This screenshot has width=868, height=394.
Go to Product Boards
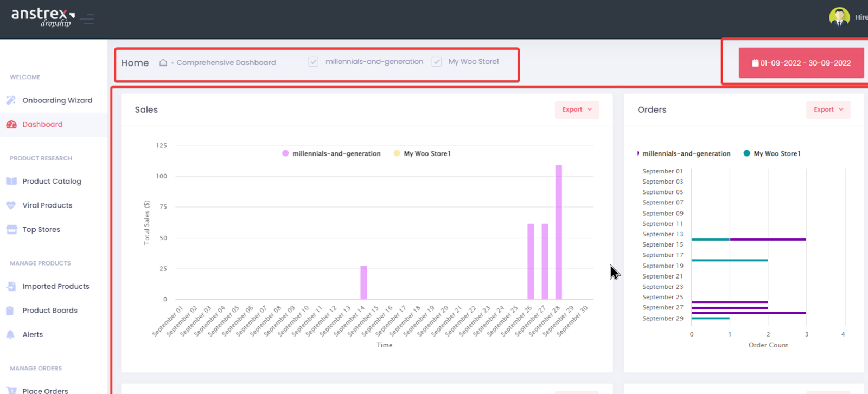(50, 311)
